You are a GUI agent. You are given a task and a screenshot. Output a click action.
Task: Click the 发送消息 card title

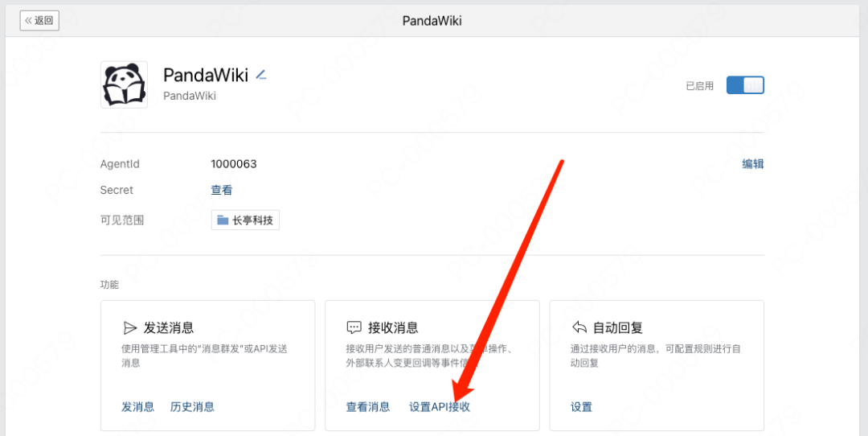click(169, 328)
